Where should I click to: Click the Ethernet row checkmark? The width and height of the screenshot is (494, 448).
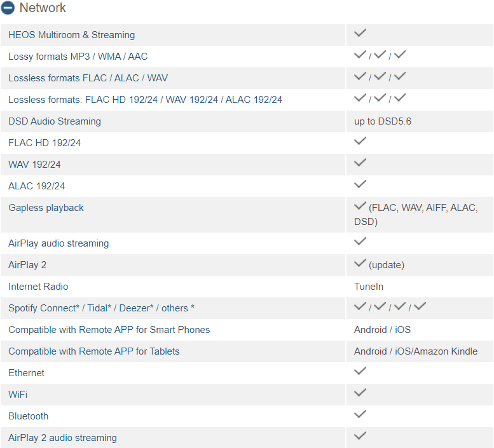(360, 371)
